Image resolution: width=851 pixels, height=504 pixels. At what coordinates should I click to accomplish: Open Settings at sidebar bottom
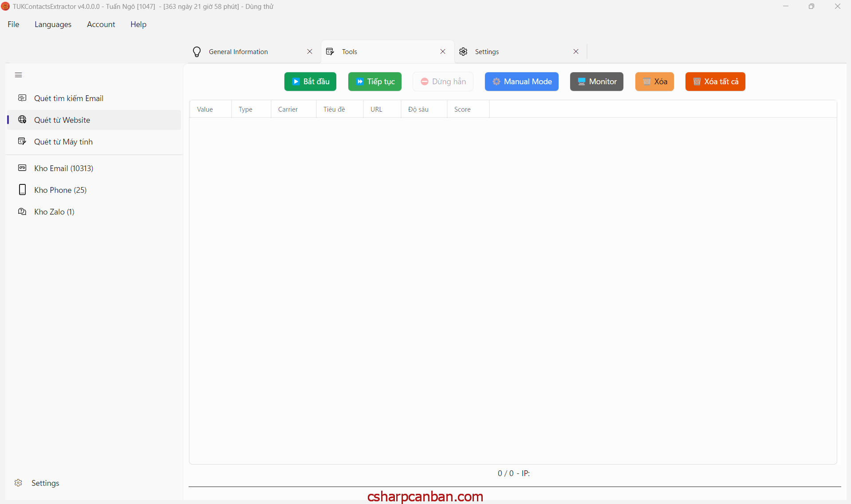tap(45, 483)
